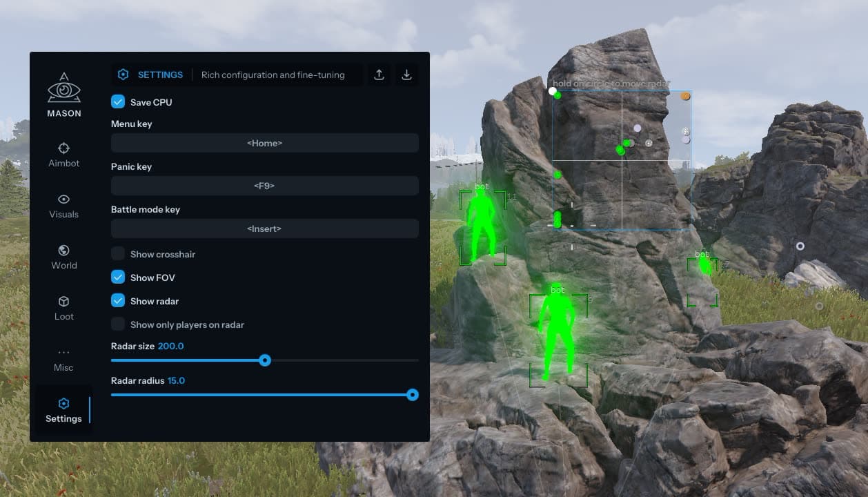Screen dimensions: 868x497
Task: Open the World globe icon section
Action: coord(63,251)
